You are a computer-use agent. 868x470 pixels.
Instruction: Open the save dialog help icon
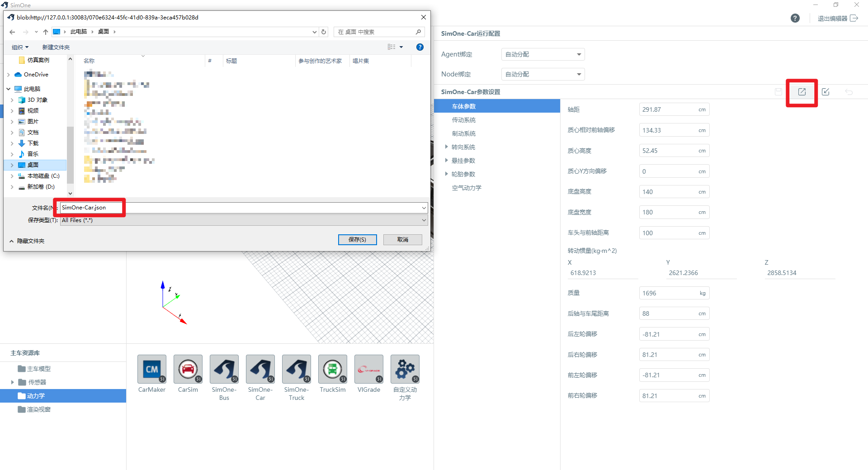pos(420,47)
